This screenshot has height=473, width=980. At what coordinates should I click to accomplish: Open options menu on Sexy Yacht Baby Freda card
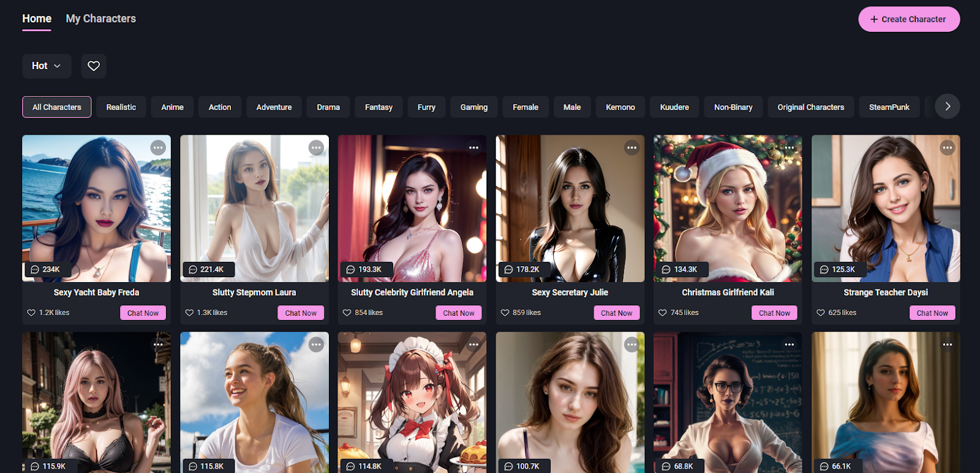coord(158,147)
